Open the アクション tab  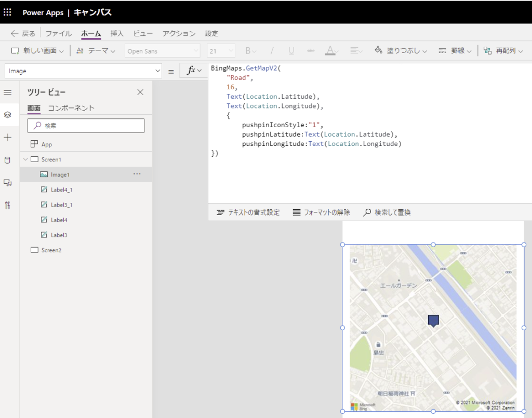(x=179, y=34)
